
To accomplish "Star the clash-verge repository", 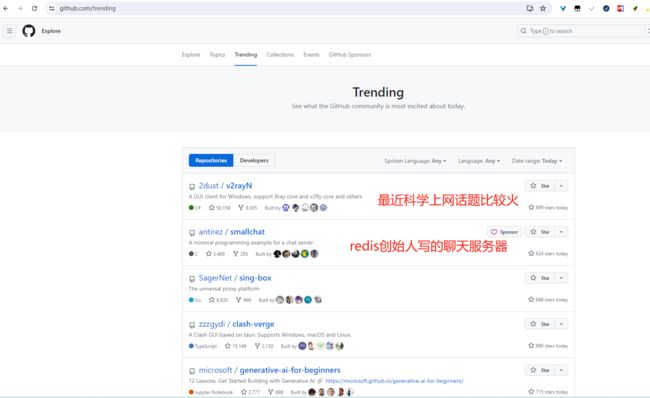I will (x=540, y=324).
